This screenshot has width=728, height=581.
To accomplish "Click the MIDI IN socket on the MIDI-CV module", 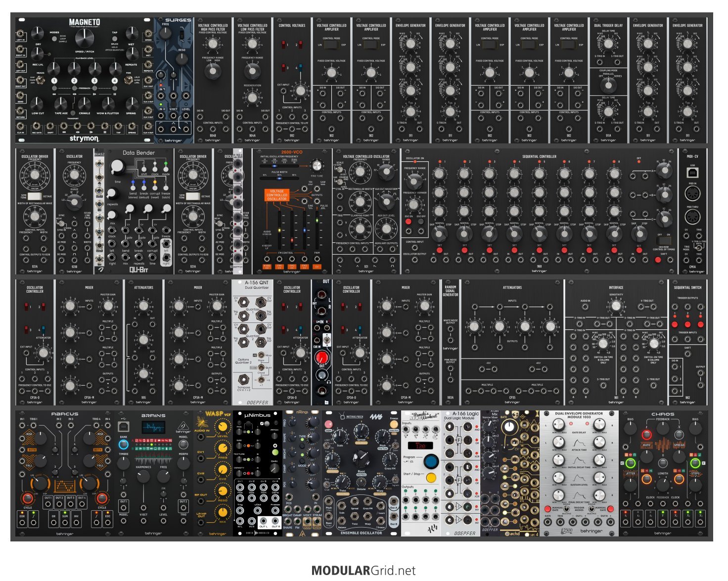I will [692, 194].
